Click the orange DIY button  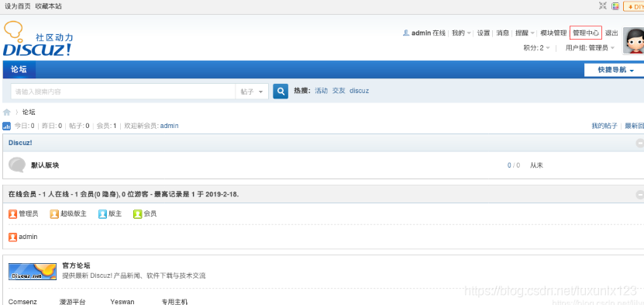634,6
